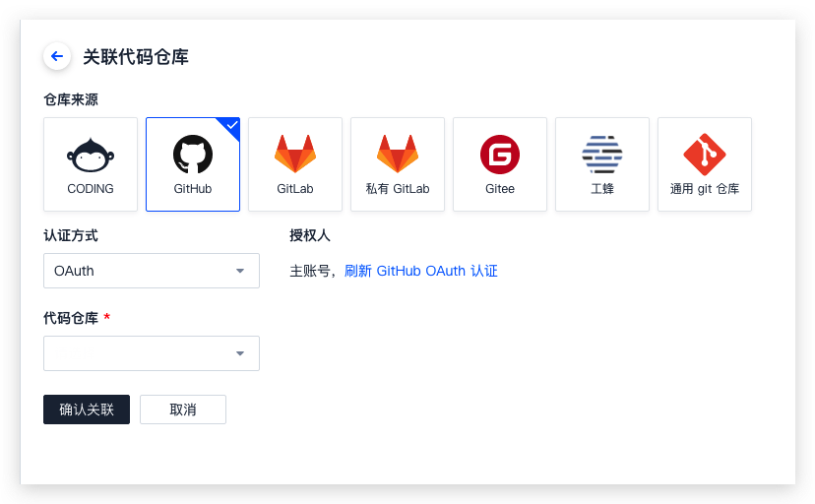Select 通用 git 仓库 source card
The height and width of the screenshot is (504, 815).
pyautogui.click(x=705, y=164)
